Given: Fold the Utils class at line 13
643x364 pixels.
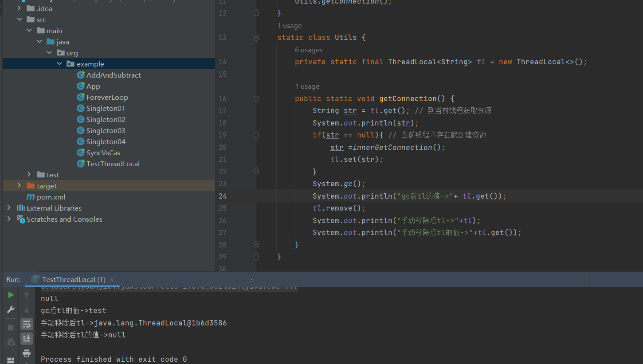Looking at the screenshot, I should (256, 38).
